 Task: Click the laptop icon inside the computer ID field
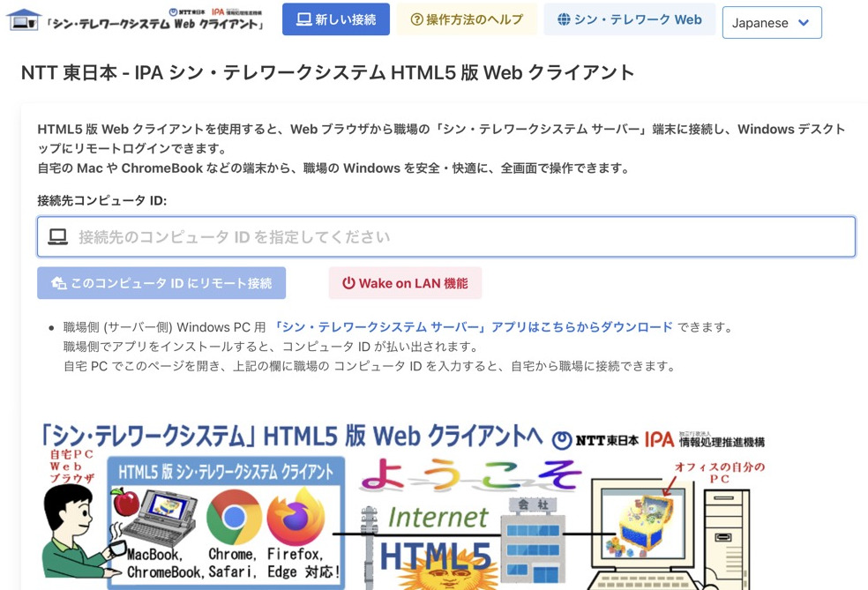click(x=57, y=237)
